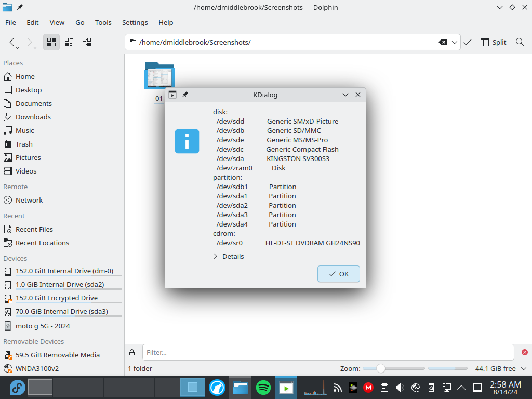Viewport: 532px width, 399px height.
Task: Adjust the Zoom slider handle
Action: pos(381,368)
